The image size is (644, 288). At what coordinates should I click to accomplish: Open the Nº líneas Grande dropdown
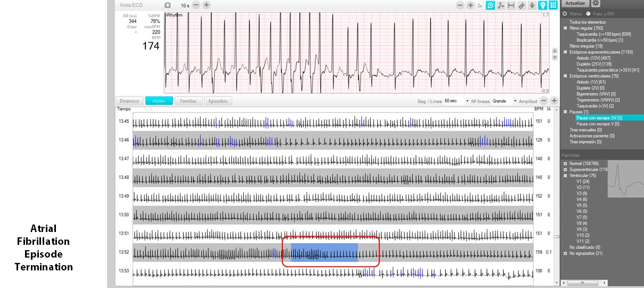(515, 101)
